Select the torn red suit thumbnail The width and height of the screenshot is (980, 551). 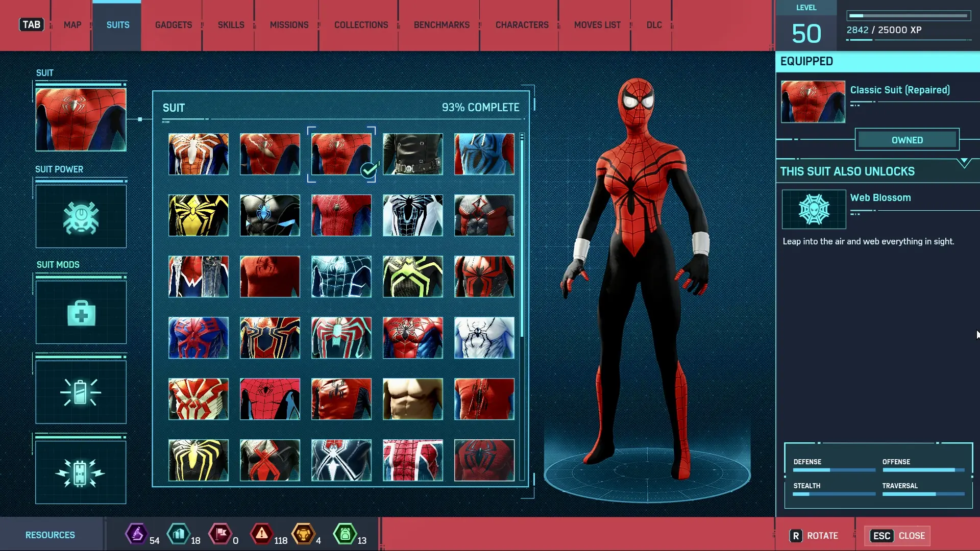point(484,399)
